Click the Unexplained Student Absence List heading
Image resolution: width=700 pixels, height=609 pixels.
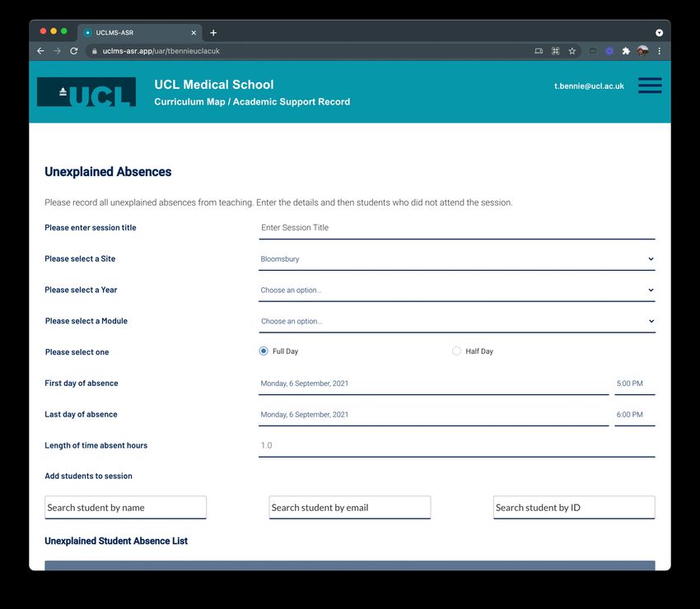coord(116,541)
